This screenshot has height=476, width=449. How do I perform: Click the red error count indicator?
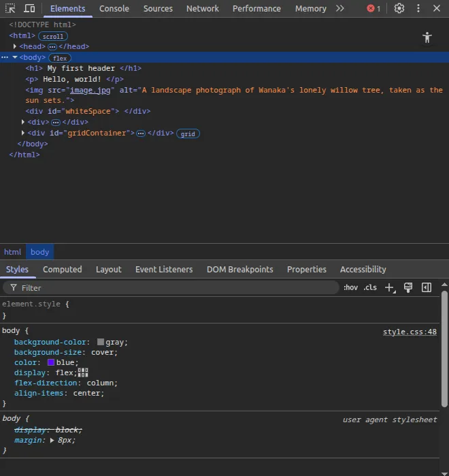[373, 8]
